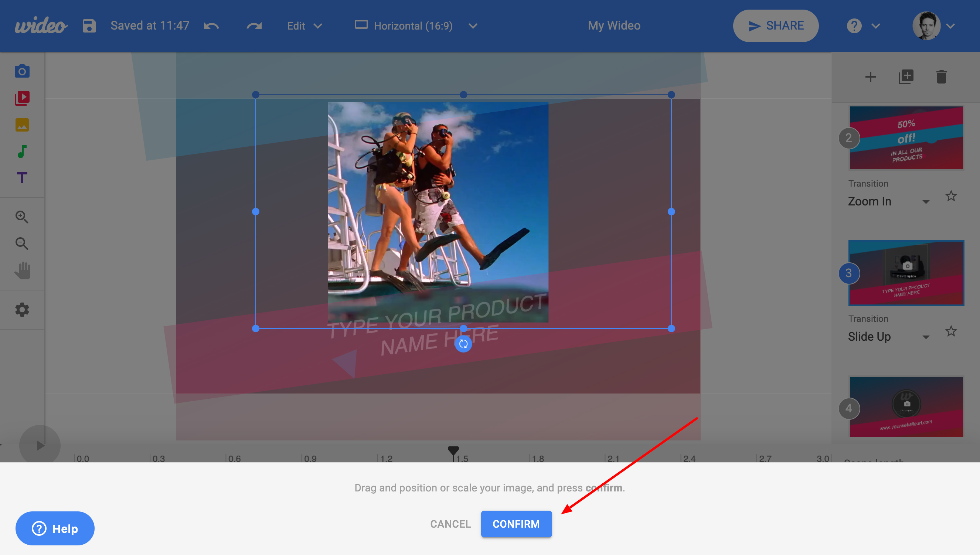Screen dimensions: 980x555
Task: Open the camera tool in sidebar
Action: pyautogui.click(x=22, y=71)
